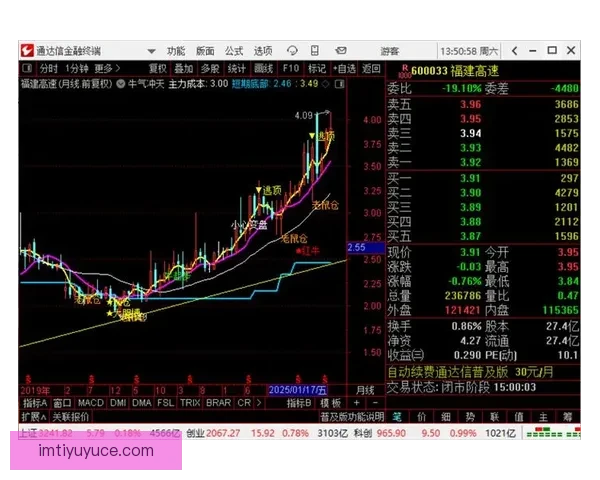Screen dimensions: 600x480
Task: Select the TRIX indicator tab
Action: pos(190,403)
